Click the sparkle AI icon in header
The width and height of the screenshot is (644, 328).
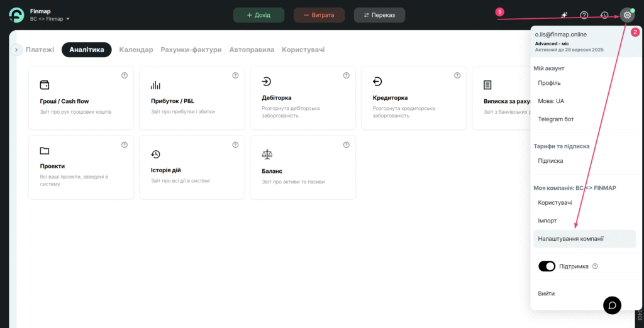(564, 15)
